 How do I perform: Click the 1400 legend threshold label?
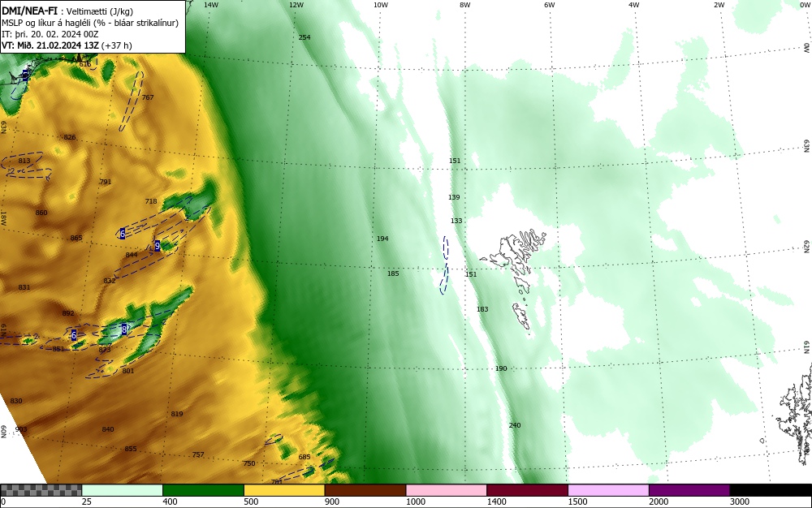pyautogui.click(x=496, y=502)
